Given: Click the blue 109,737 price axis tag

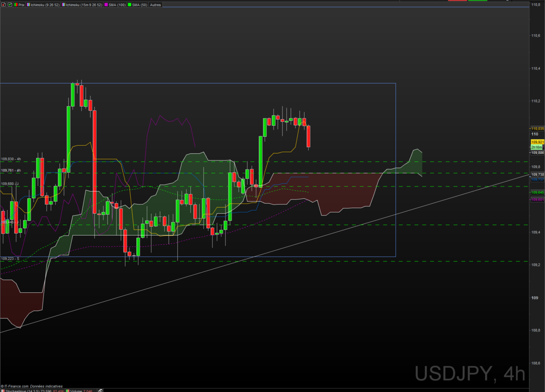Looking at the screenshot, I should coord(537,179).
